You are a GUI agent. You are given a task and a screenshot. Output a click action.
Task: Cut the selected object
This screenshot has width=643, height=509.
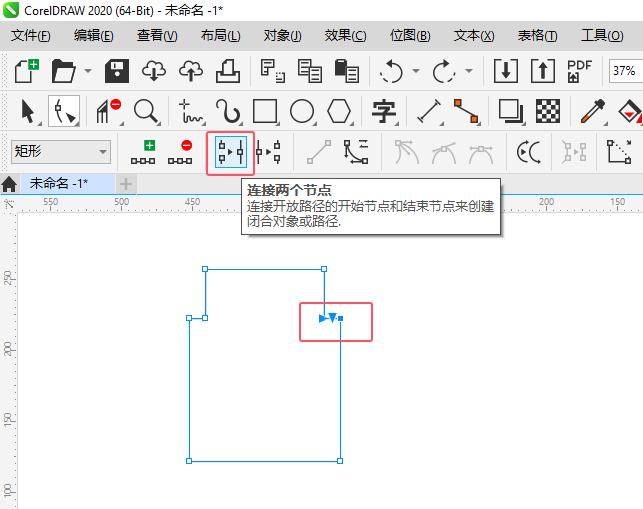coord(273,71)
